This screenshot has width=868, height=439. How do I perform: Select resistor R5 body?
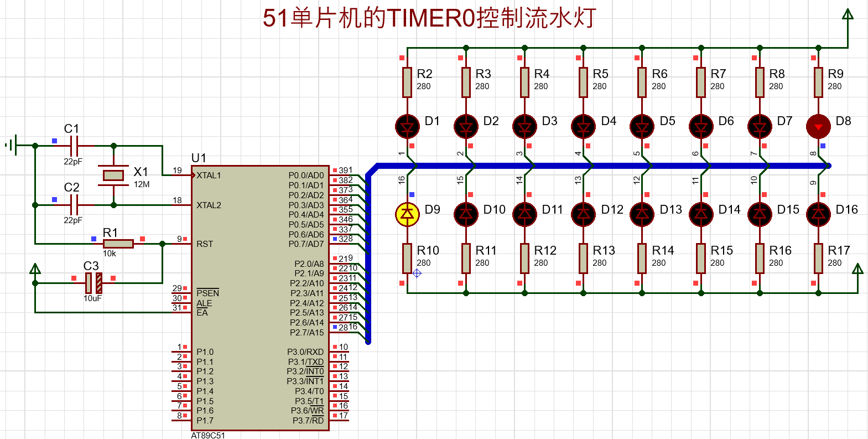tap(583, 82)
